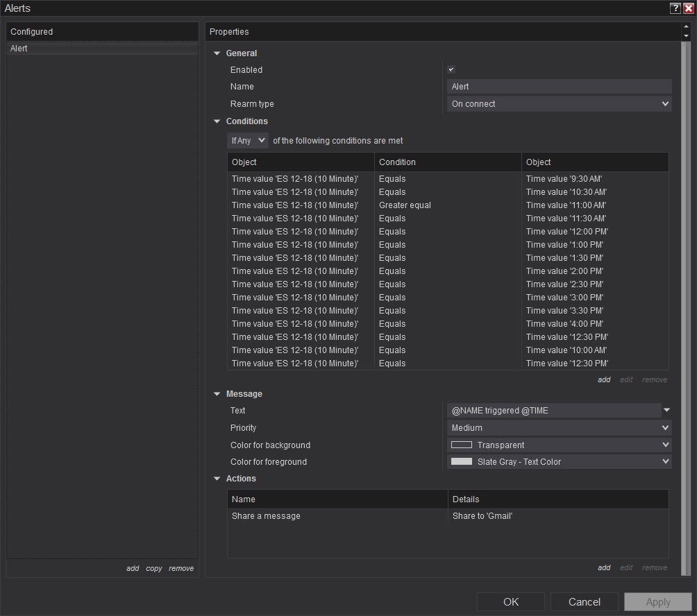Click the help question mark icon
Viewport: 697px width, 616px height.
[x=675, y=8]
